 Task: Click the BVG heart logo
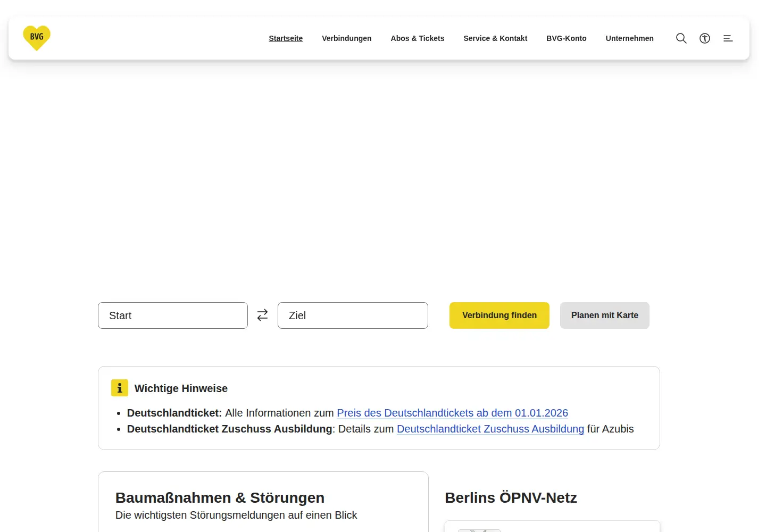[x=37, y=38]
